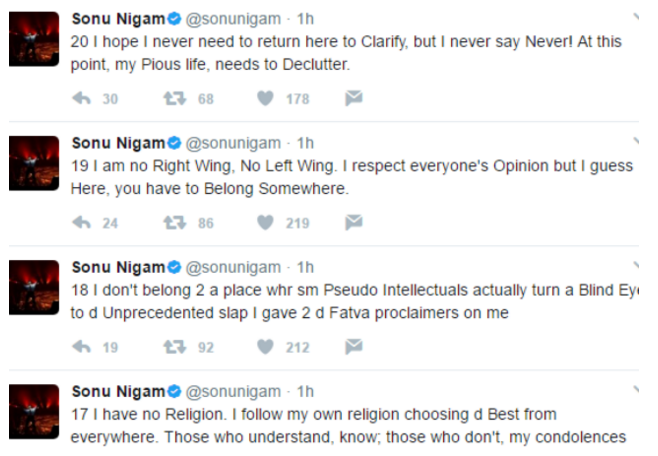Open more options chevron on tweet 20
This screenshot has width=658, height=456.
pyautogui.click(x=637, y=19)
